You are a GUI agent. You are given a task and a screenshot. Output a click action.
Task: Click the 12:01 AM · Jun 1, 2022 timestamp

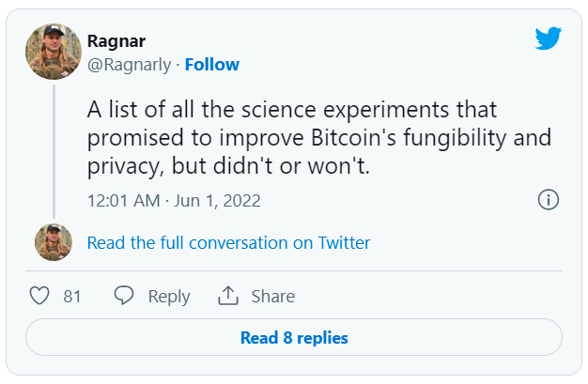tap(174, 201)
